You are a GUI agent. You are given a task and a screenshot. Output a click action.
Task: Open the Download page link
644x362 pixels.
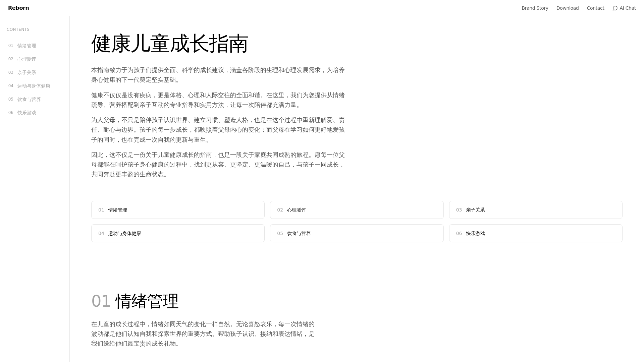pyautogui.click(x=567, y=8)
